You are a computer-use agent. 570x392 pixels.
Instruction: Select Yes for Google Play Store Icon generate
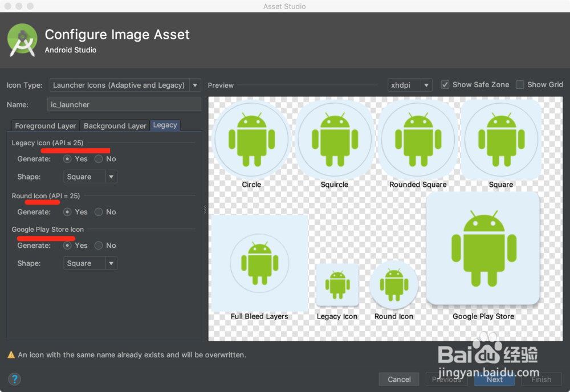[67, 246]
